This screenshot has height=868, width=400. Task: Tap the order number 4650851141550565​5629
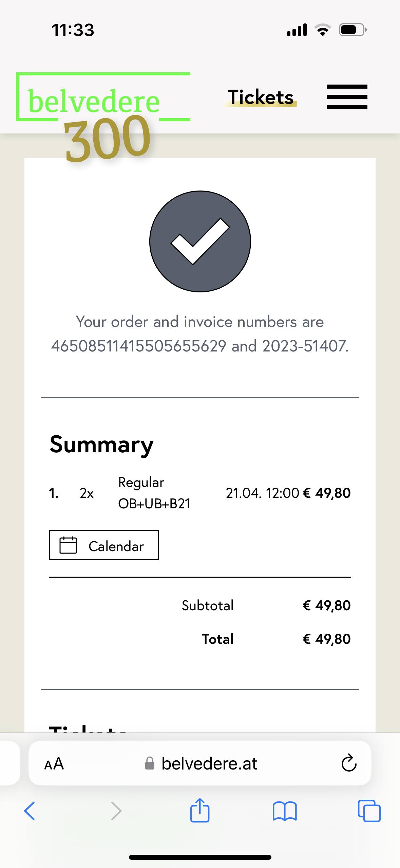[138, 346]
